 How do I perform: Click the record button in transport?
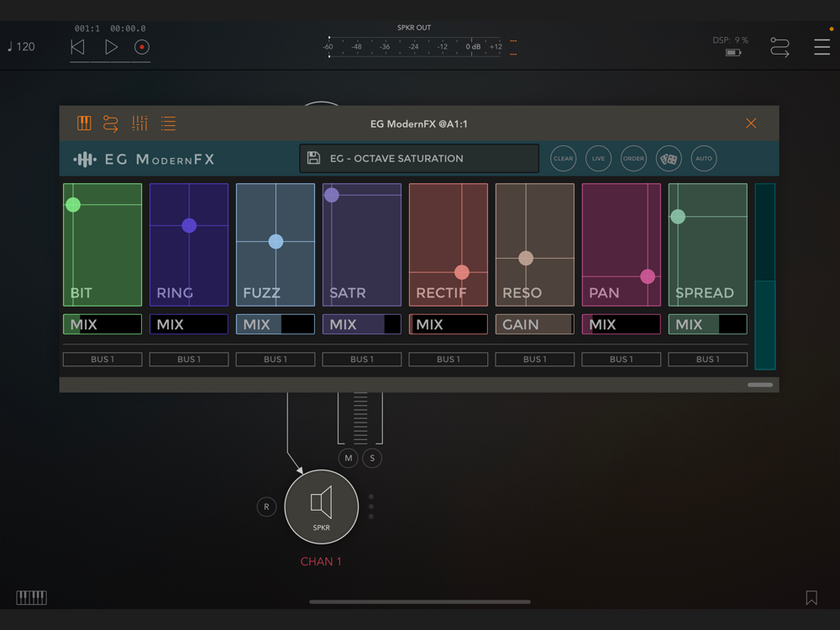(141, 47)
